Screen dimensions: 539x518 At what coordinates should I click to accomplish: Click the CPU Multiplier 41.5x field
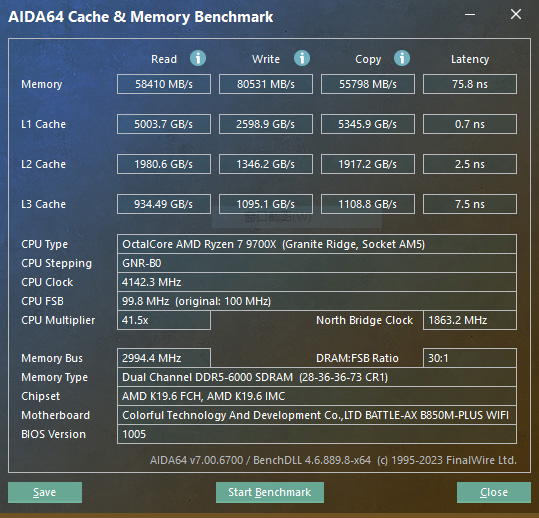(164, 320)
